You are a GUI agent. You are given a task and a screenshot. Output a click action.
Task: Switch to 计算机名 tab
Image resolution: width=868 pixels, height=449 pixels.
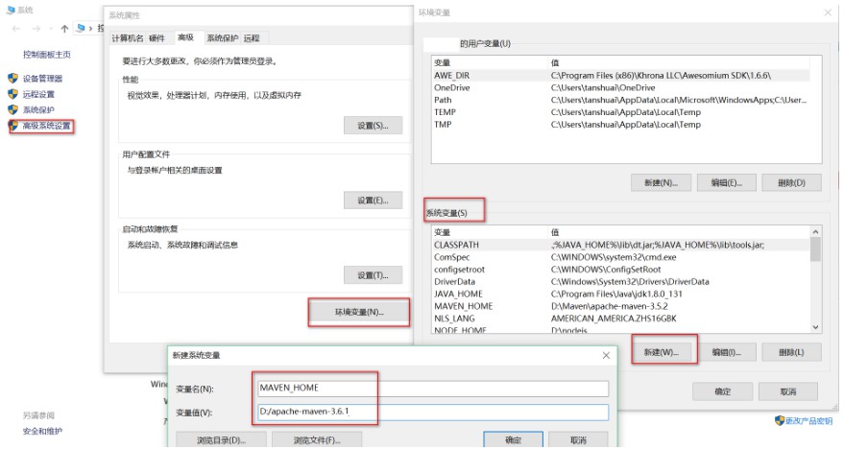coord(128,37)
